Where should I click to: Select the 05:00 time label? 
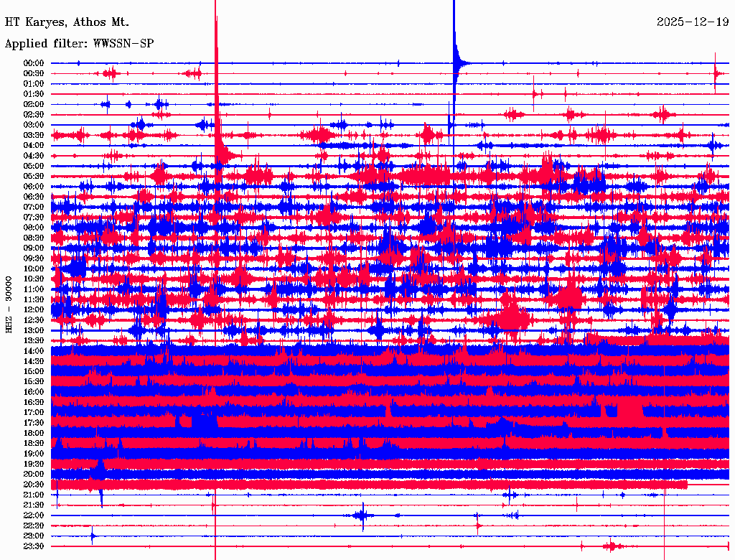33,166
